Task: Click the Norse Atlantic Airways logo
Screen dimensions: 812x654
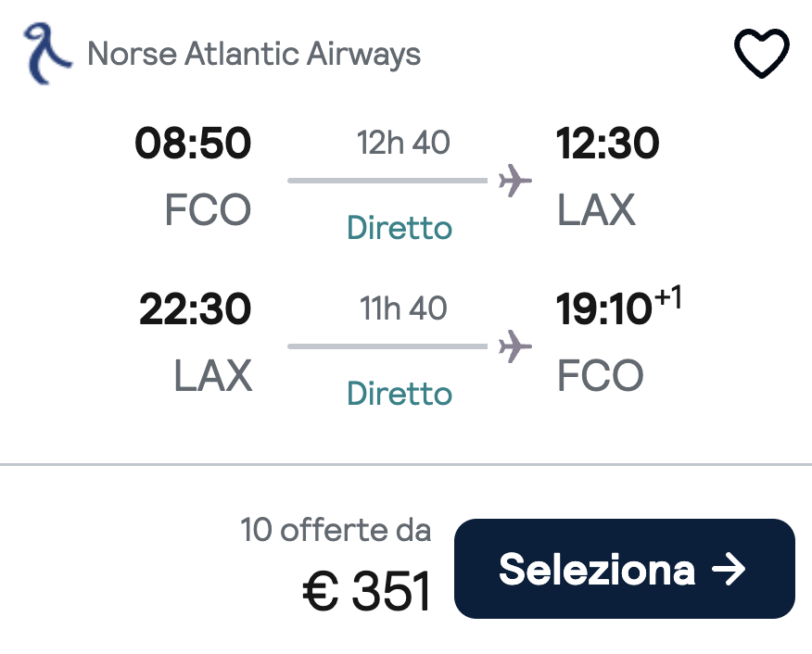Action: coord(47,54)
